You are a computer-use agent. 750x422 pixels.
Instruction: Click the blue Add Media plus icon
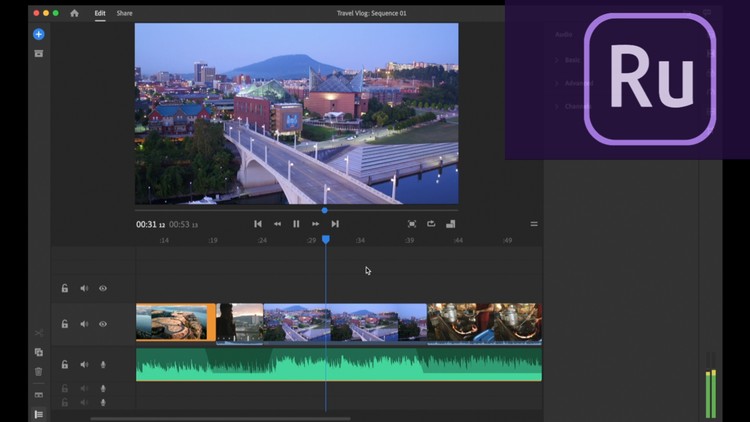point(39,34)
